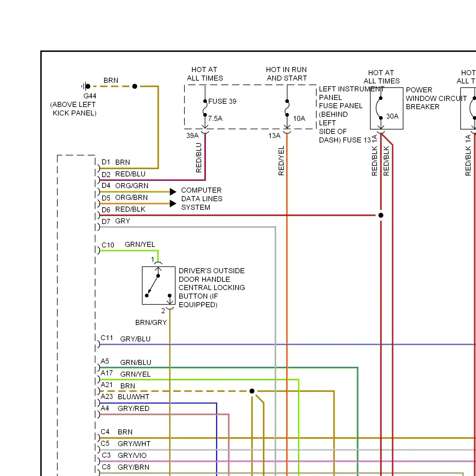Click the 'A5 GRN/BLU' pin label
This screenshot has height=476, width=476.
126,362
